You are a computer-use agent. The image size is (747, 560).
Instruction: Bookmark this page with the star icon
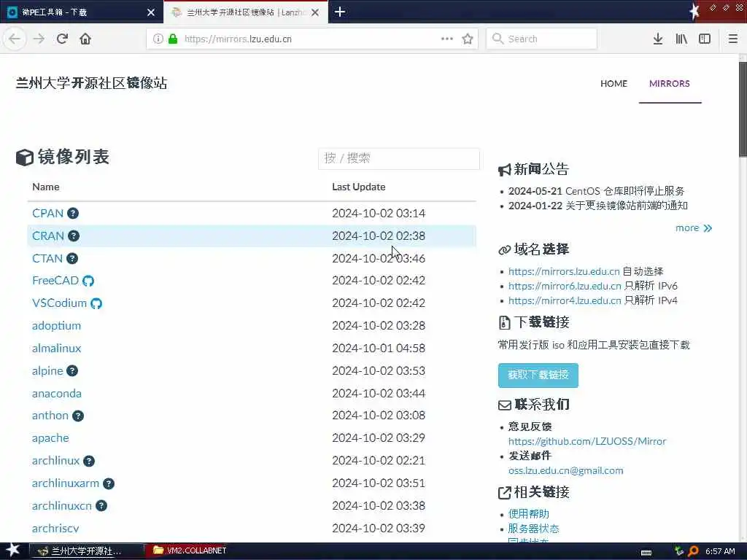point(468,39)
